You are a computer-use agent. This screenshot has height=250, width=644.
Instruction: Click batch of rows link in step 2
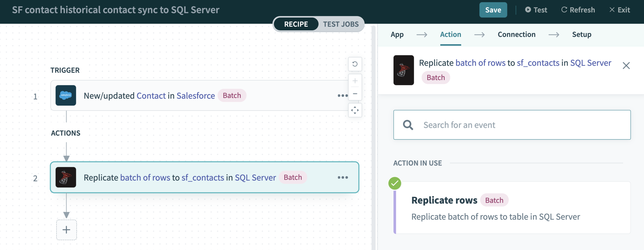(145, 178)
